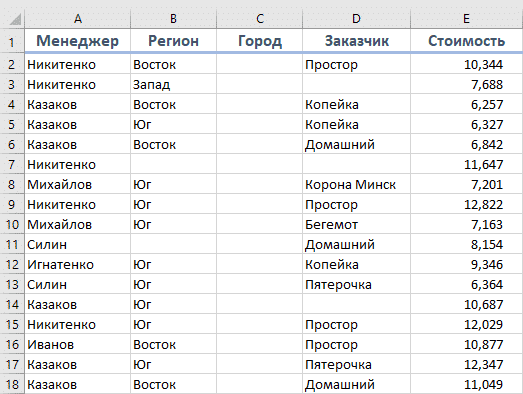Image resolution: width=523 pixels, height=394 pixels.
Task: Click the Город header cell
Action: [x=260, y=41]
